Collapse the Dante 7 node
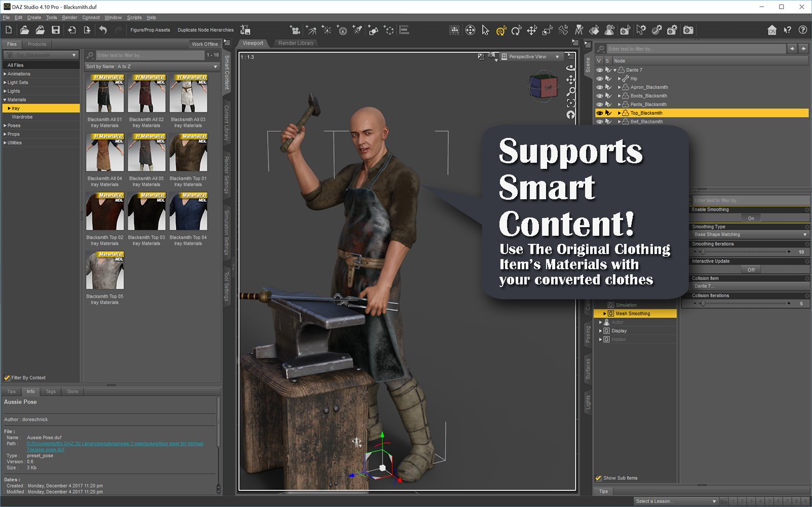 (615, 70)
